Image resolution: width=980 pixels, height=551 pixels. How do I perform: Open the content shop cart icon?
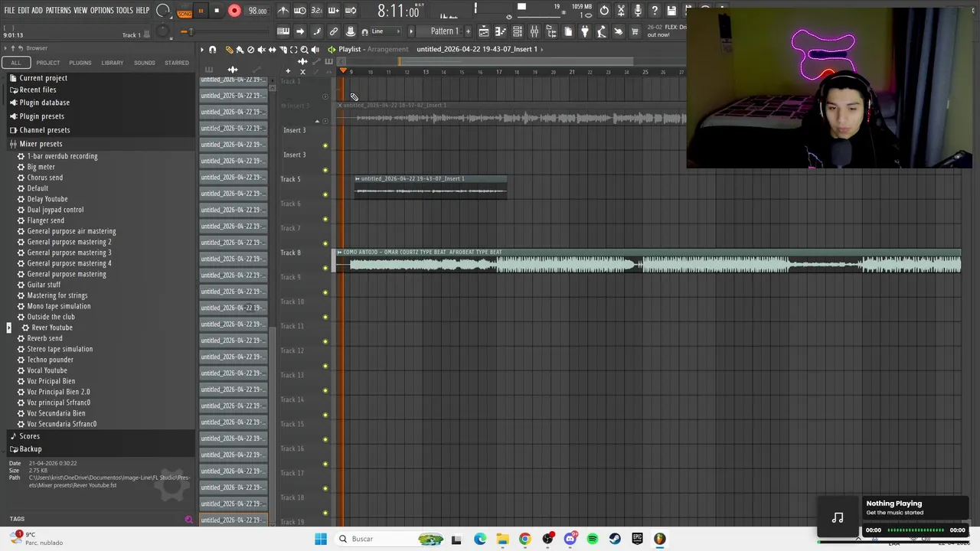coord(635,31)
